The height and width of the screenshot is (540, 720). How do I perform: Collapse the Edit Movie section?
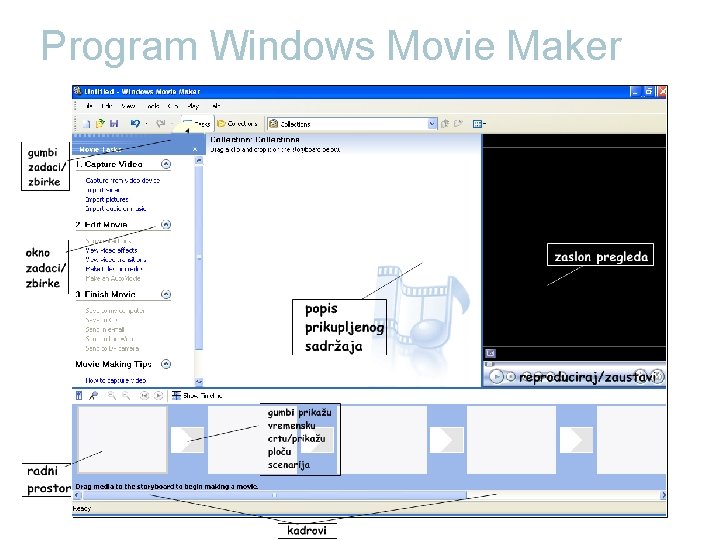click(166, 225)
